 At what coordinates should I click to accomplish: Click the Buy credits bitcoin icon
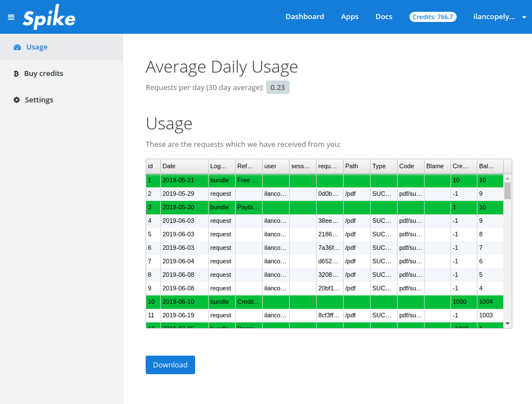click(x=17, y=74)
